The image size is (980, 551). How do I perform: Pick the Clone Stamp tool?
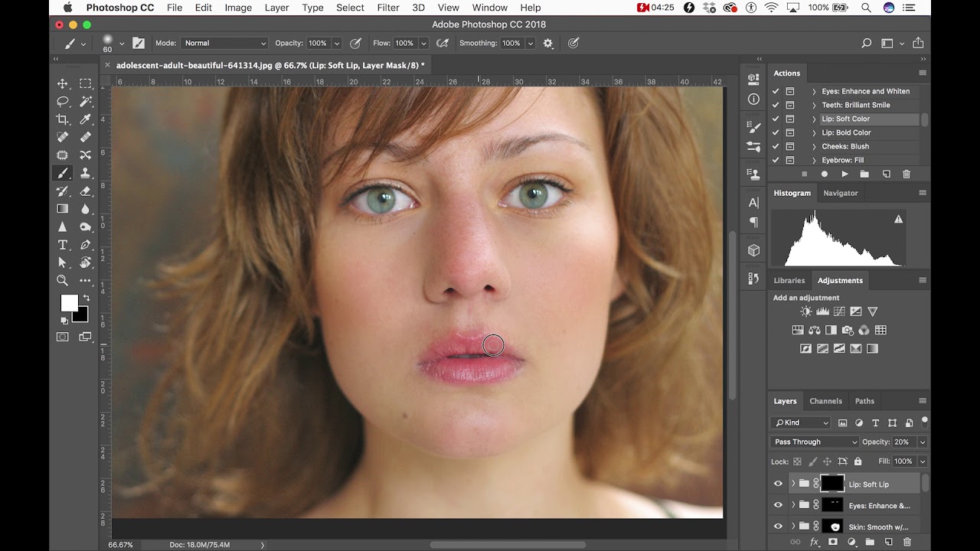86,174
